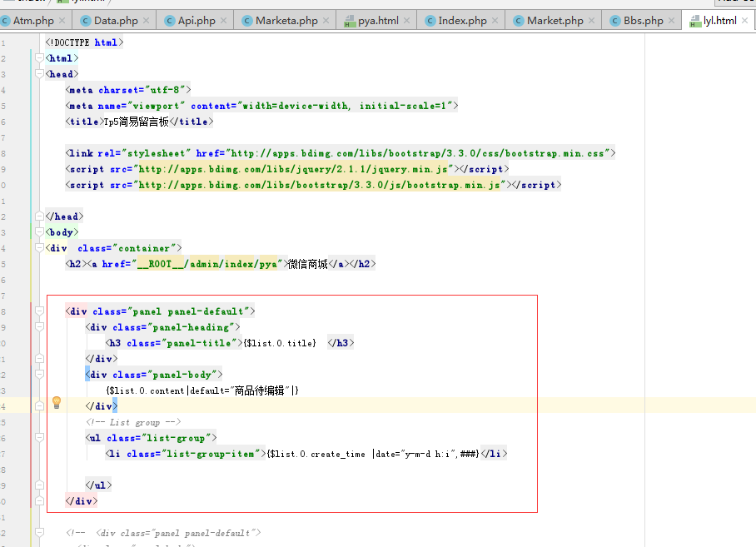Click the </ul> closing fold marker
Screen dimensions: 756x547
(39, 485)
